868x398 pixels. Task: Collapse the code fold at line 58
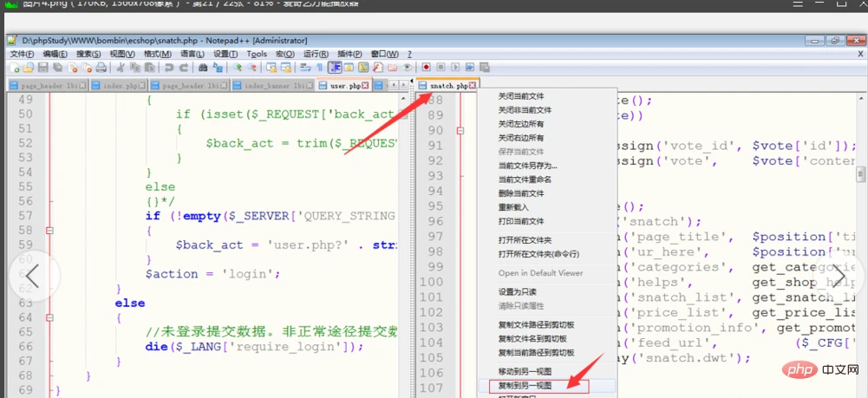49,231
